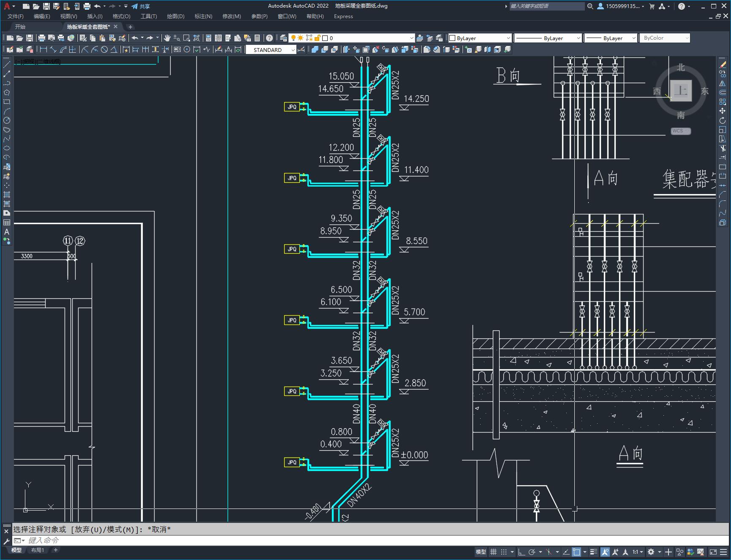The height and width of the screenshot is (560, 731).
Task: Switch to the 布局1 layout tab
Action: [38, 550]
